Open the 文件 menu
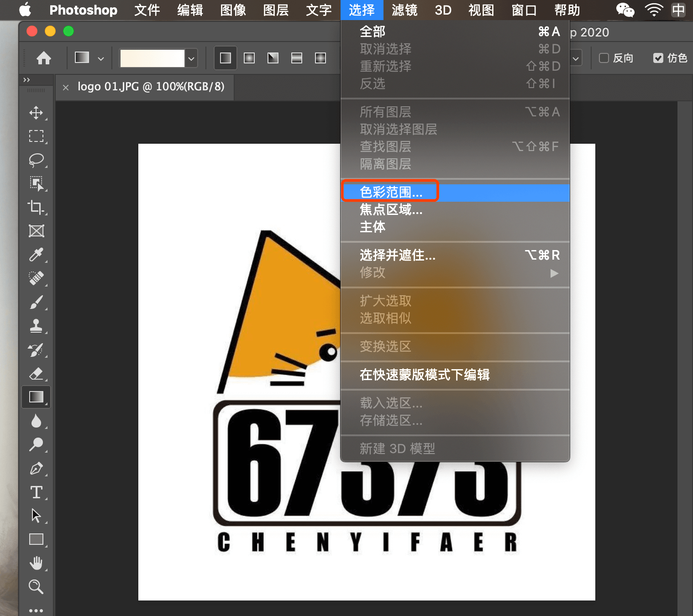 147,10
